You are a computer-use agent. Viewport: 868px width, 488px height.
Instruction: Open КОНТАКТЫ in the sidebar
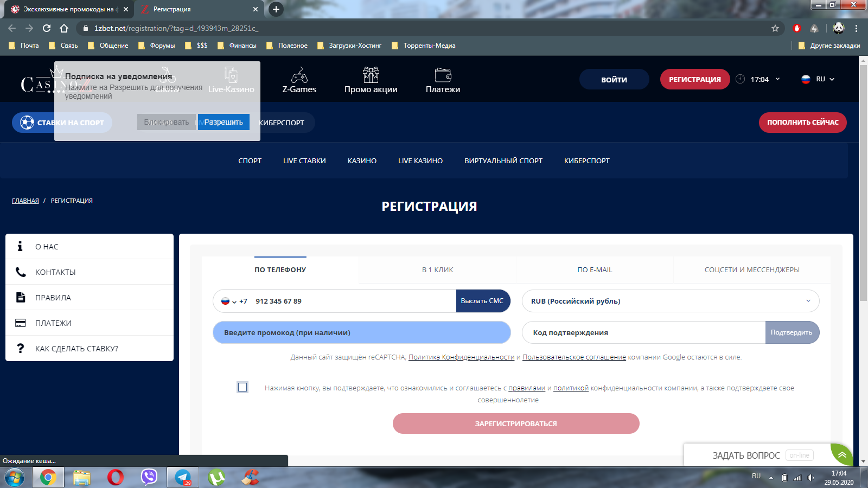90,272
